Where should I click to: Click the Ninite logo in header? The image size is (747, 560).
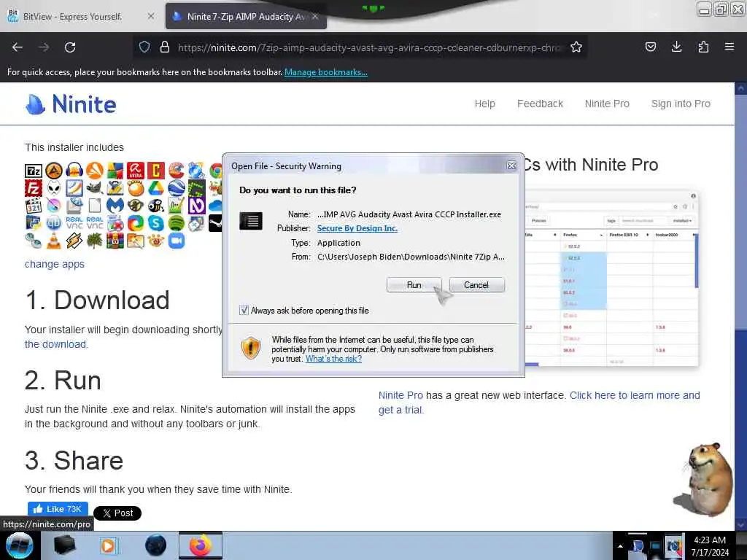71,104
